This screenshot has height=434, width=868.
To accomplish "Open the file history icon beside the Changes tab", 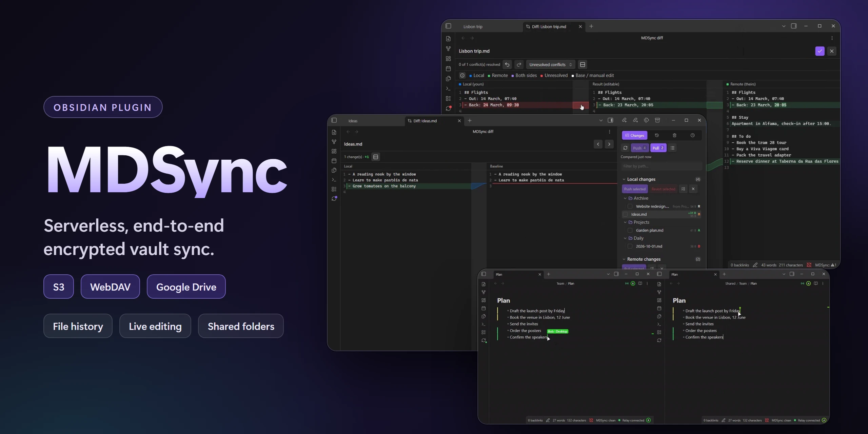I will tap(657, 135).
